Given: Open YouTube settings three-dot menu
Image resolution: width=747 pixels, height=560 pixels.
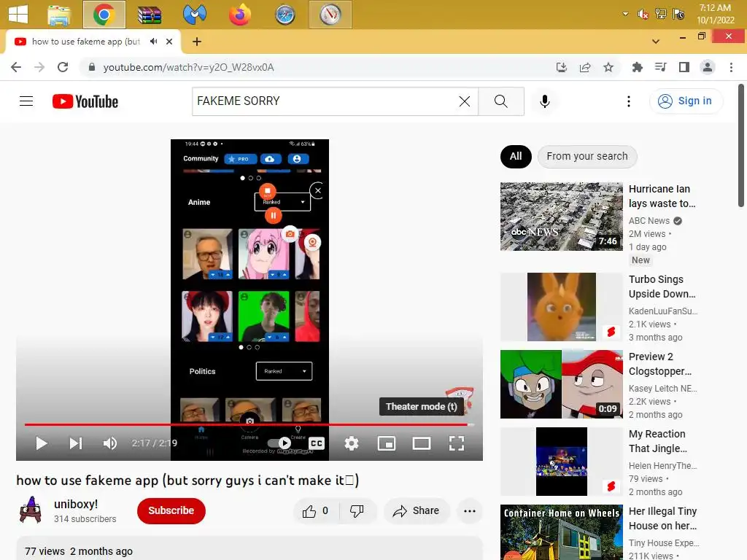Looking at the screenshot, I should [628, 101].
